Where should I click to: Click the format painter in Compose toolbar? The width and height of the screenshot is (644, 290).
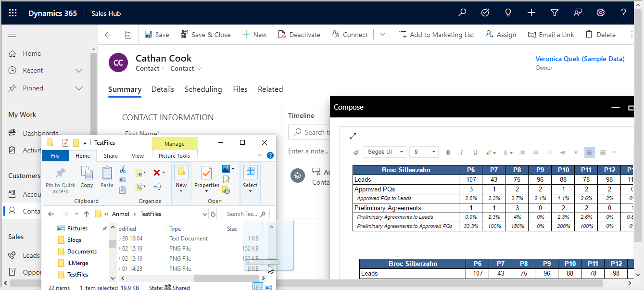pyautogui.click(x=356, y=152)
